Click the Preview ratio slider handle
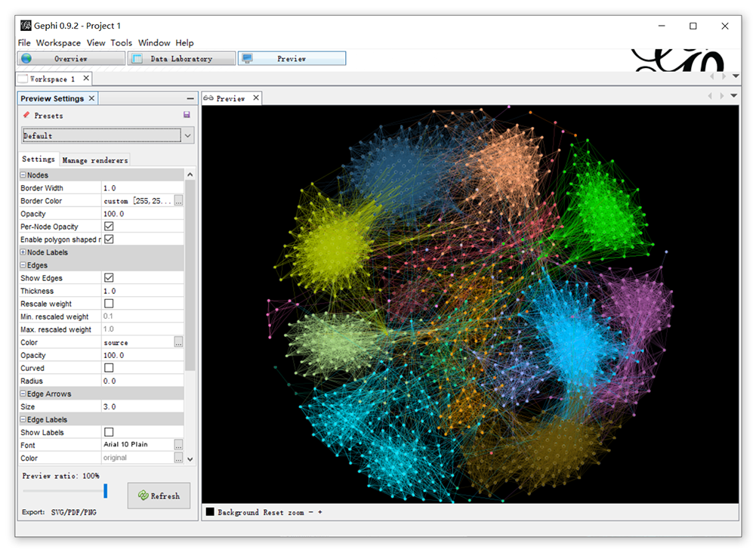The width and height of the screenshot is (756, 553). [105, 491]
